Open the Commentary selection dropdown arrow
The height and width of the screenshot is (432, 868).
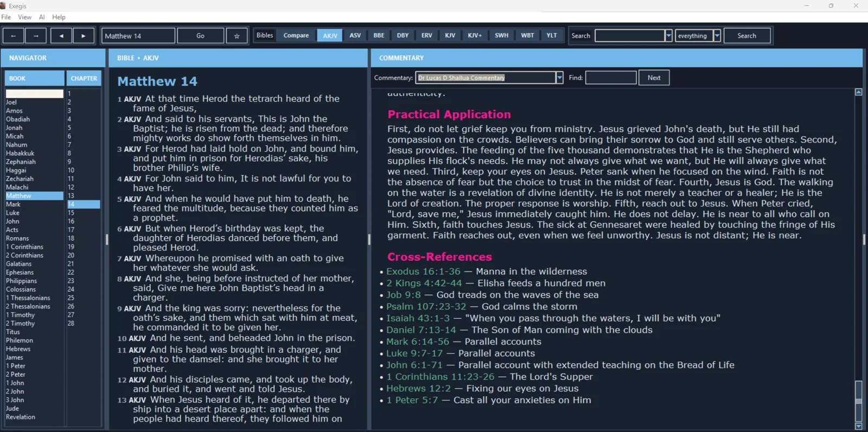click(559, 78)
